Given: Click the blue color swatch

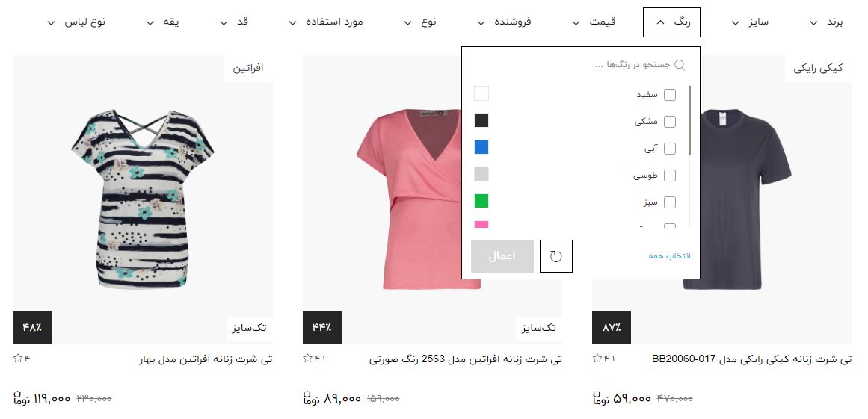Looking at the screenshot, I should coord(481,148).
